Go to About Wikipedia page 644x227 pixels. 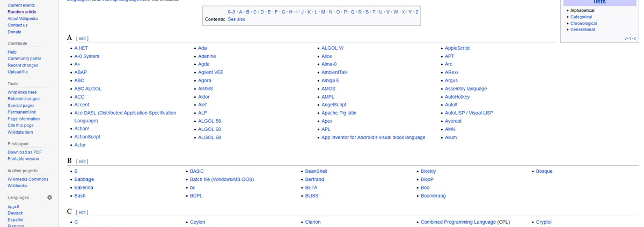coord(23,19)
